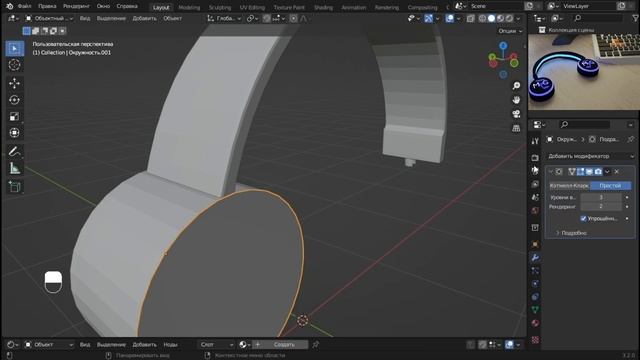The height and width of the screenshot is (360, 640).
Task: Click the pan hand navigation icon
Action: tap(516, 100)
